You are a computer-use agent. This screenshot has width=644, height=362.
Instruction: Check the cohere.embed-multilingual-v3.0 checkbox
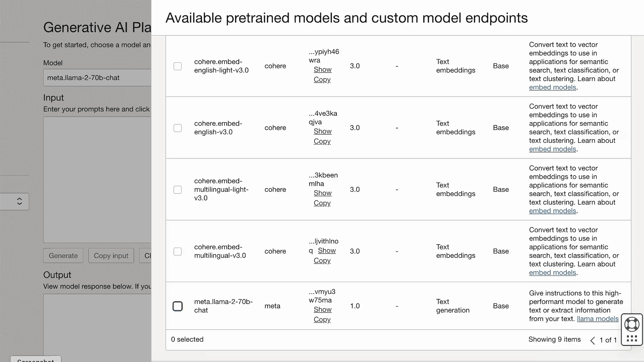pyautogui.click(x=177, y=251)
